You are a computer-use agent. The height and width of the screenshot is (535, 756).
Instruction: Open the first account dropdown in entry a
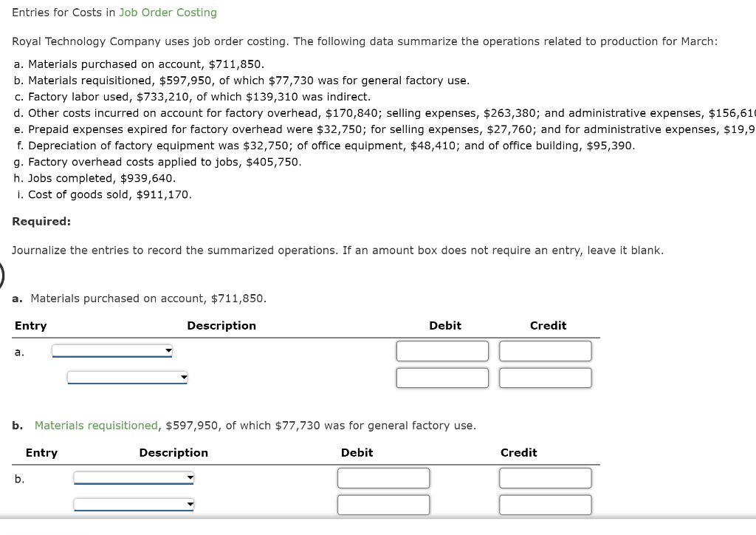click(x=111, y=351)
